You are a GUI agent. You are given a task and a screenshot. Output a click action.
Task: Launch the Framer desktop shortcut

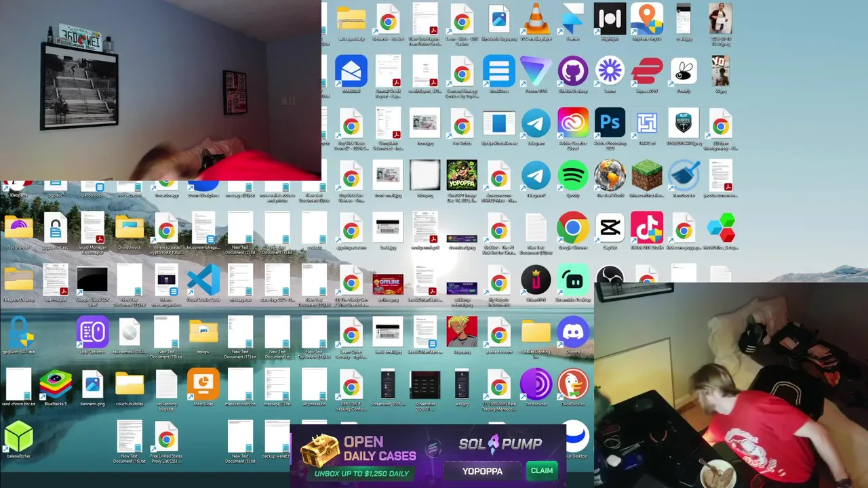(x=573, y=19)
